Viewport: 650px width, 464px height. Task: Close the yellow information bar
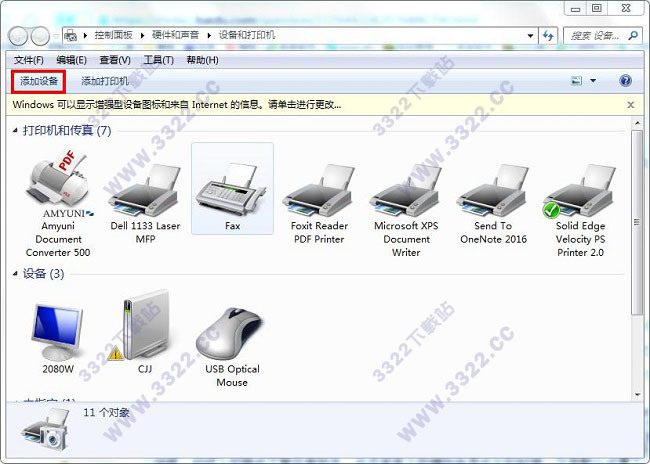(631, 105)
